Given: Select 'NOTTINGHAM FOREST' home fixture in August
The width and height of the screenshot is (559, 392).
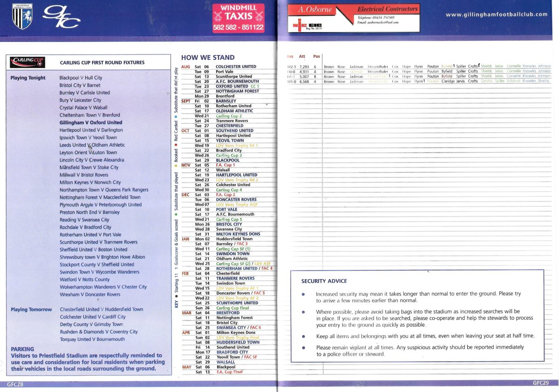Looking at the screenshot, I should [238, 91].
